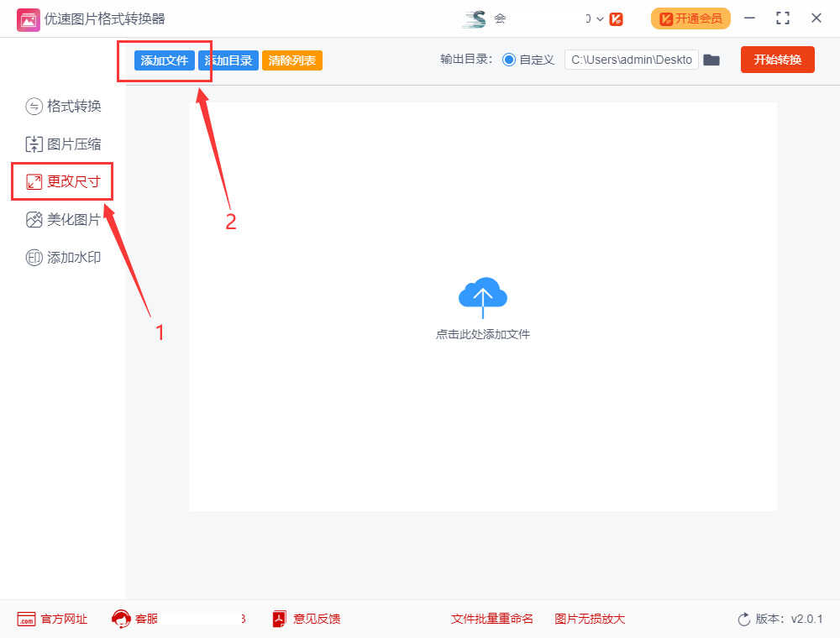The image size is (840, 638).
Task: Open the output folder browse icon
Action: click(x=711, y=60)
